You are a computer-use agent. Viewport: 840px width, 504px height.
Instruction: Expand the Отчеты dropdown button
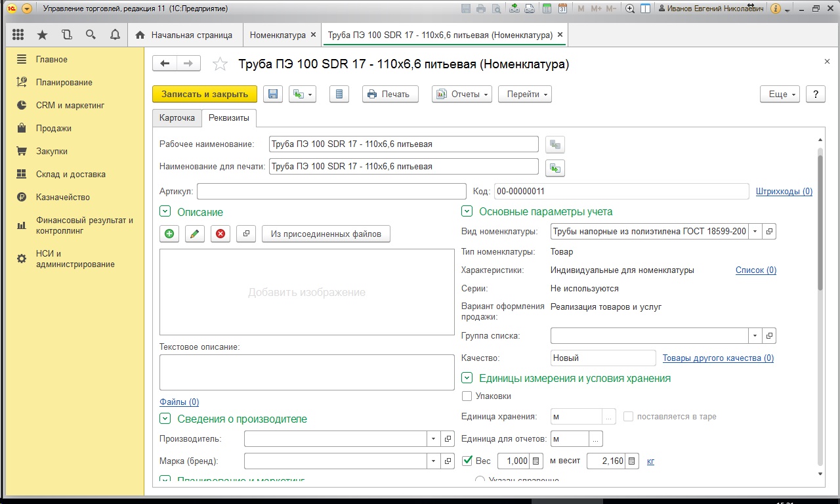tap(462, 94)
